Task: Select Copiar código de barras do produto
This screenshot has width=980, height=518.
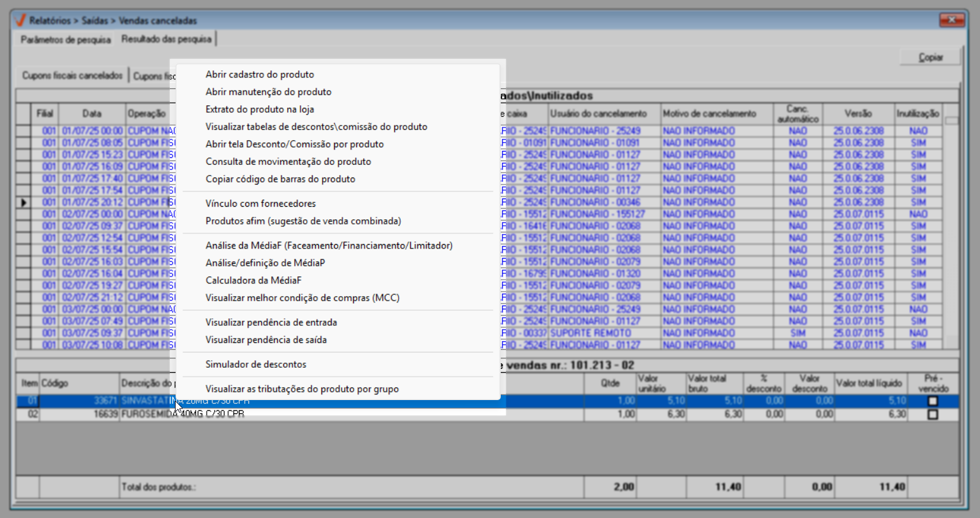Action: click(280, 179)
